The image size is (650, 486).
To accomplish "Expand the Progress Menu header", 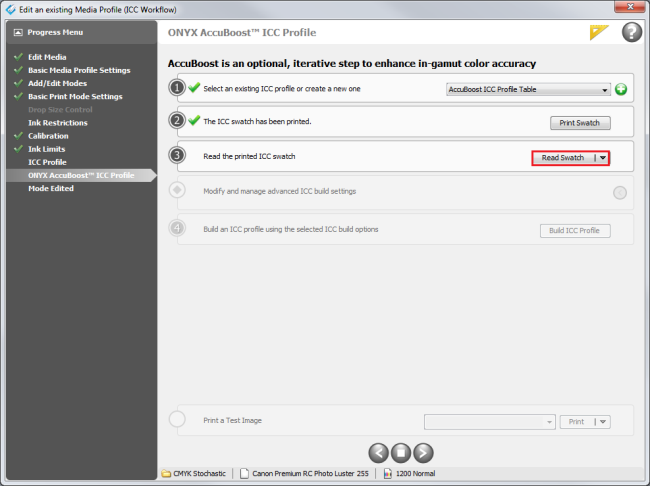I will [78, 32].
